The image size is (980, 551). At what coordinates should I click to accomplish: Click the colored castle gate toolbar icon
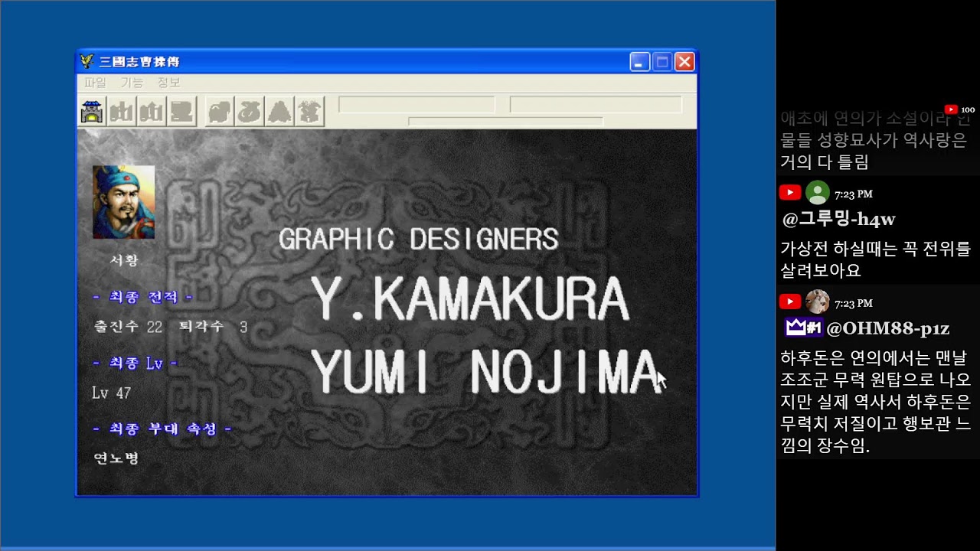[92, 112]
